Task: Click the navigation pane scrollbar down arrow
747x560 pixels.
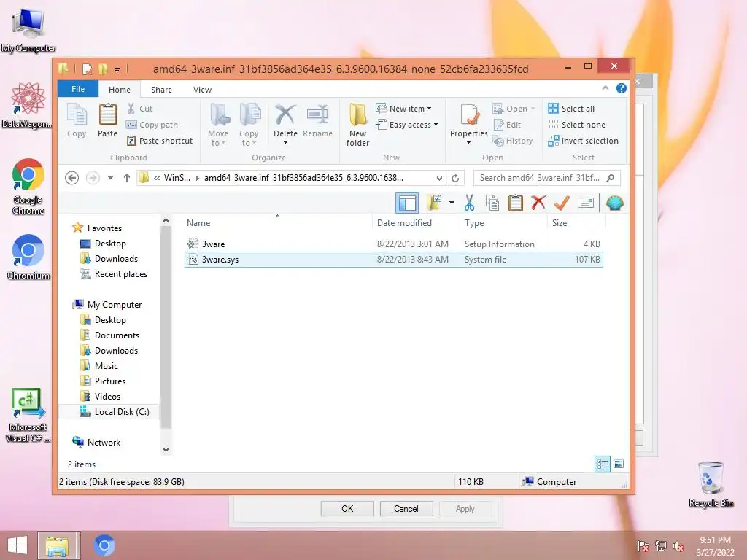Action: click(166, 449)
